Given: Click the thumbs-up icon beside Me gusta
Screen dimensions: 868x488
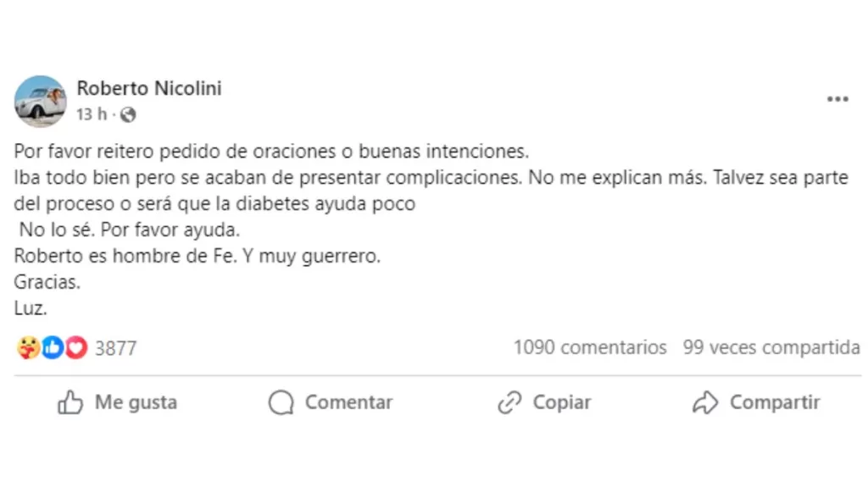Looking at the screenshot, I should pyautogui.click(x=70, y=402).
